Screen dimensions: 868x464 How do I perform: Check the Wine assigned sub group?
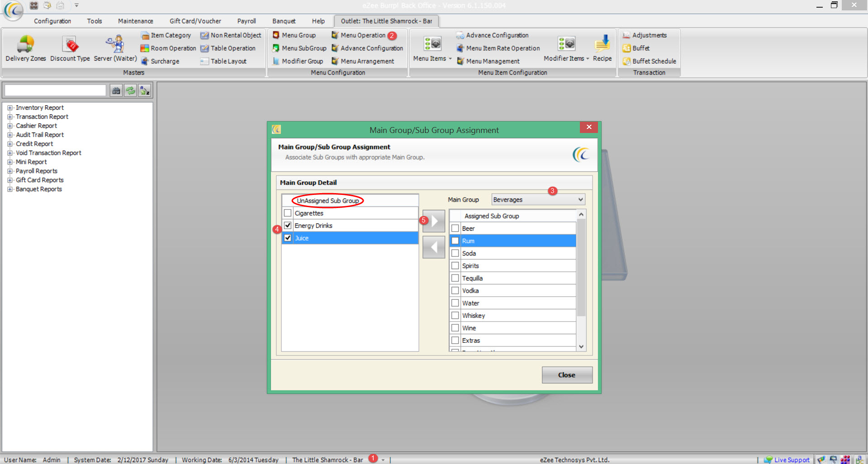tap(455, 328)
